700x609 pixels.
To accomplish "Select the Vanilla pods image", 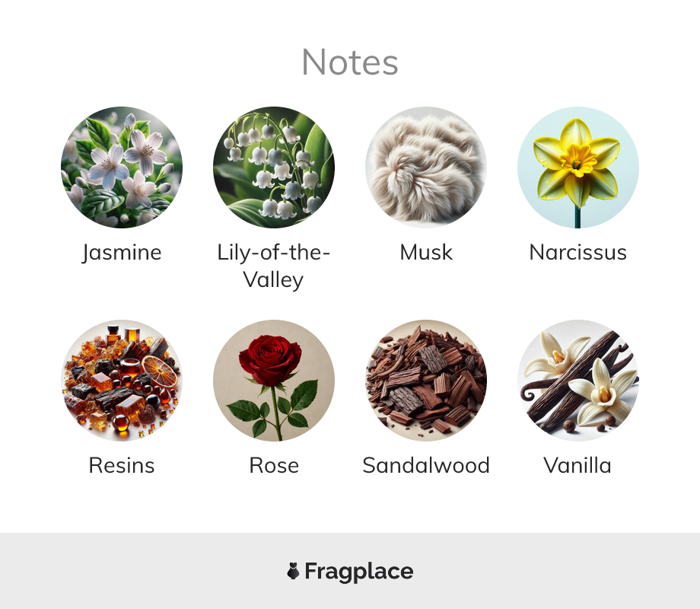I will pos(578,380).
